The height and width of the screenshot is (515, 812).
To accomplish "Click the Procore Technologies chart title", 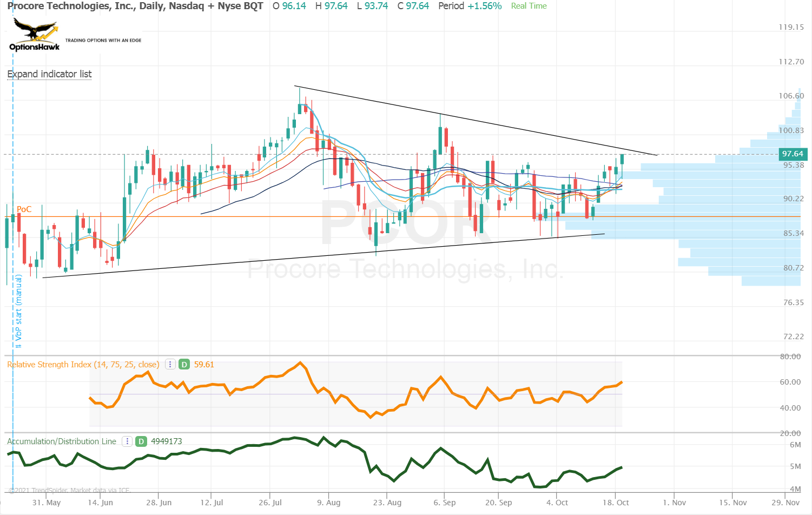I will pyautogui.click(x=135, y=6).
